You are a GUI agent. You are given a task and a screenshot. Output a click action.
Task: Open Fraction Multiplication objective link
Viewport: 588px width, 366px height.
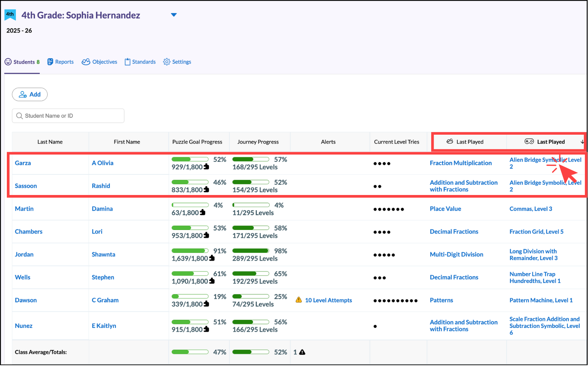pos(460,163)
